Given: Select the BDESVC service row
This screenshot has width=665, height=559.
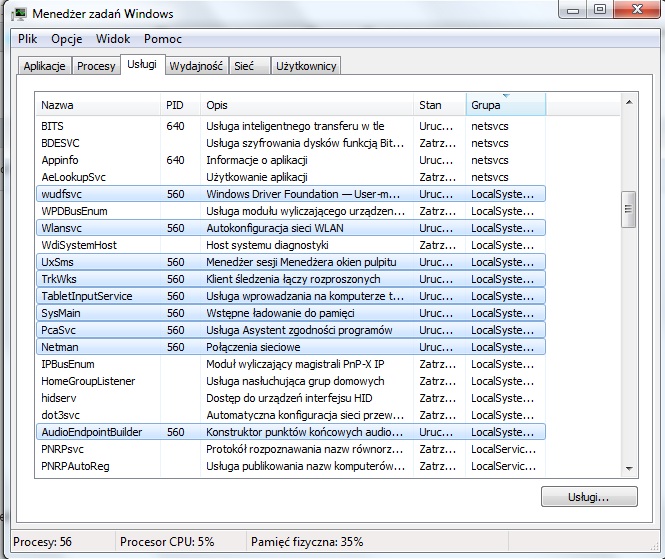Looking at the screenshot, I should click(291, 143).
